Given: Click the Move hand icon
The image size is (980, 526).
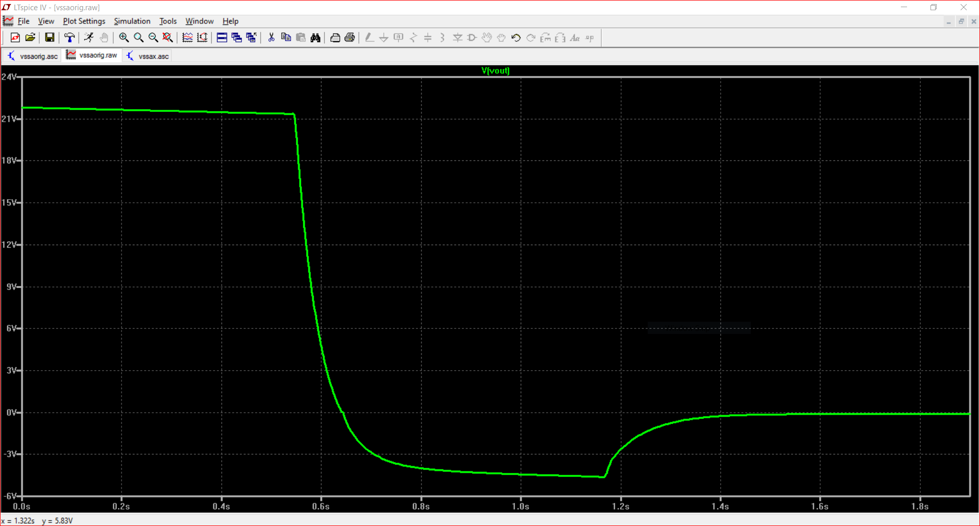Looking at the screenshot, I should click(x=487, y=38).
